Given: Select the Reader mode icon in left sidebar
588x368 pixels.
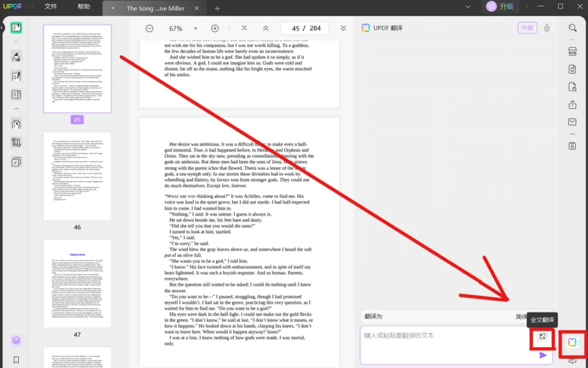Looking at the screenshot, I should click(16, 28).
